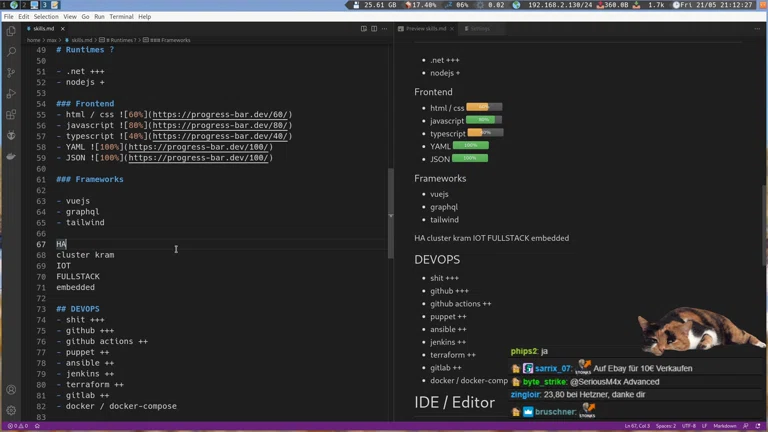Screen dimensions: 768x432
Task: Open the Selection menu
Action: (46, 17)
